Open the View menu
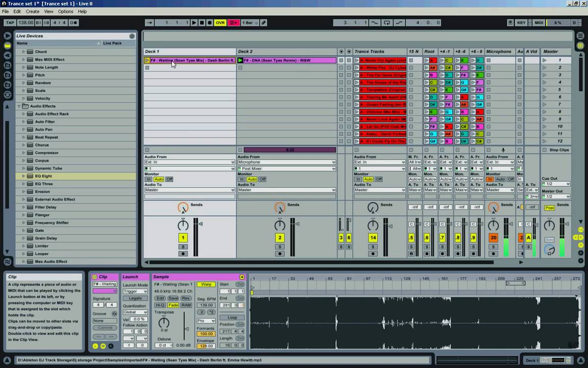This screenshot has width=588, height=368. [49, 12]
